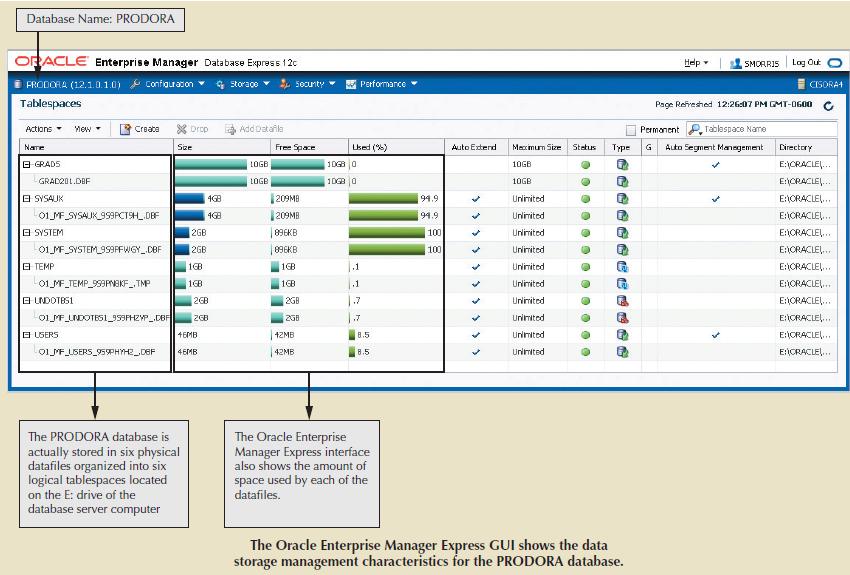Click the type icon in USERS row

(622, 335)
